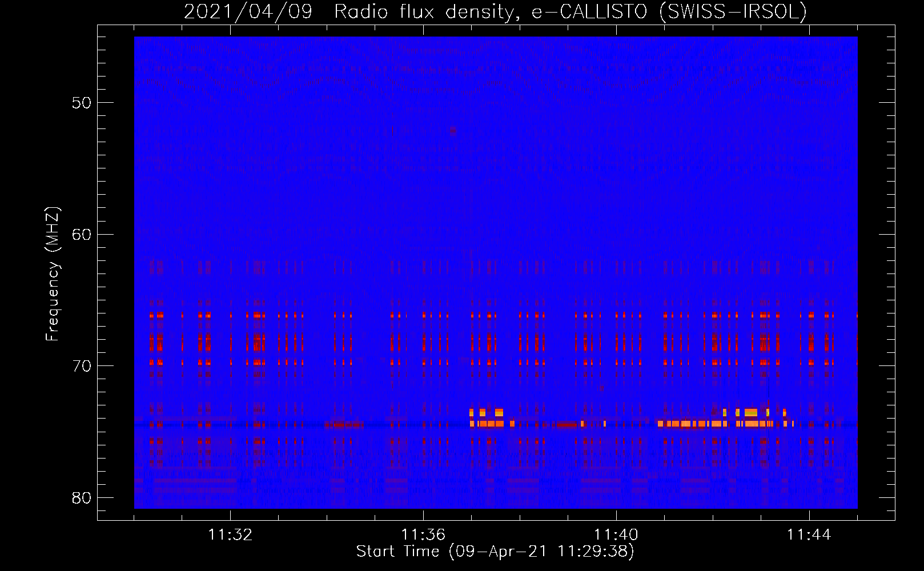This screenshot has height=571, width=924.
Task: Click the x-axis time label '11:40'
Action: click(x=616, y=535)
